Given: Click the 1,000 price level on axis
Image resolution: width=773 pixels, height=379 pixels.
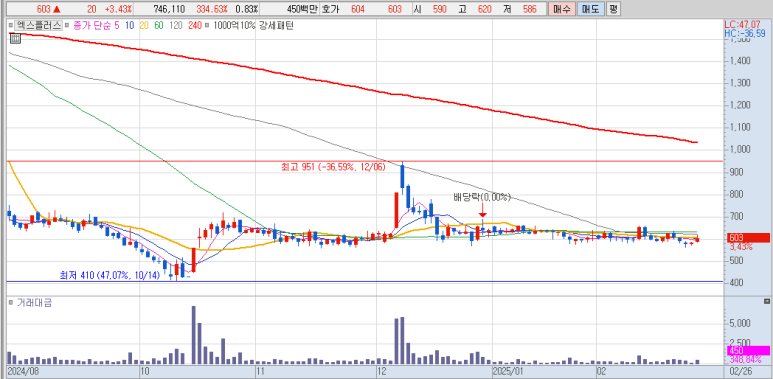Looking at the screenshot, I should [739, 149].
